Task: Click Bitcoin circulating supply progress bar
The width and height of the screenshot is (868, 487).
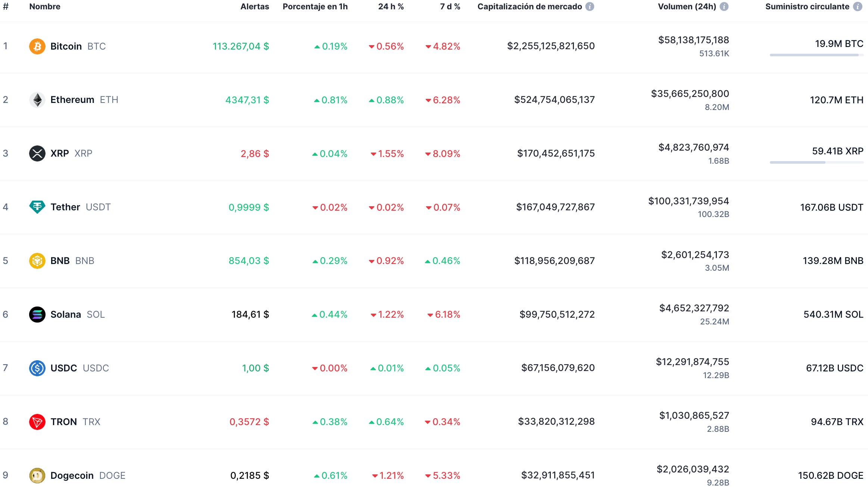Action: 816,55
